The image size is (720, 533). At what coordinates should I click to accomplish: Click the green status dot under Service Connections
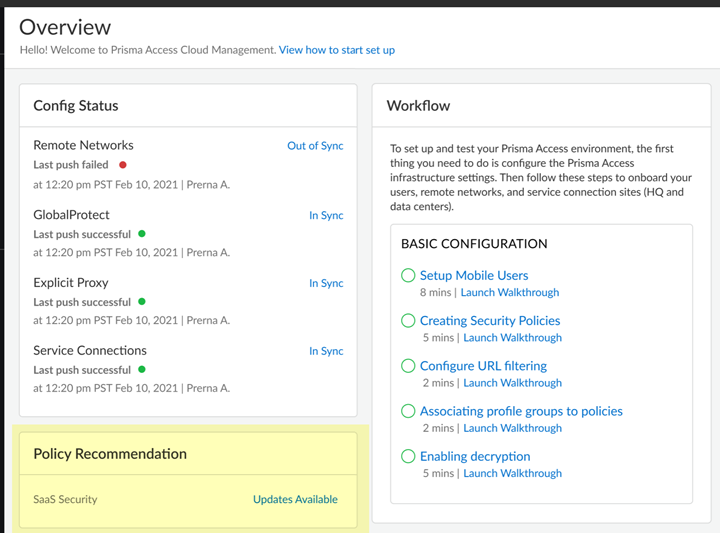point(142,369)
